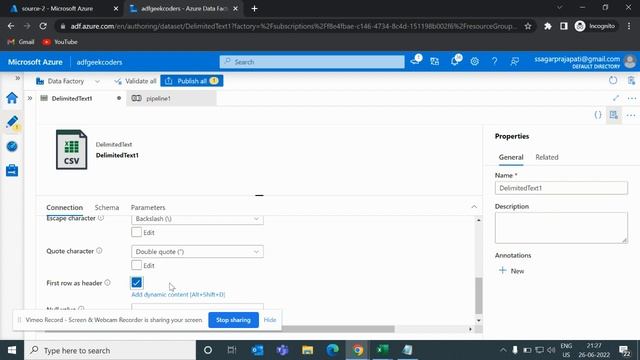Select the Related properties tab
The width and height of the screenshot is (640, 360).
click(x=547, y=157)
